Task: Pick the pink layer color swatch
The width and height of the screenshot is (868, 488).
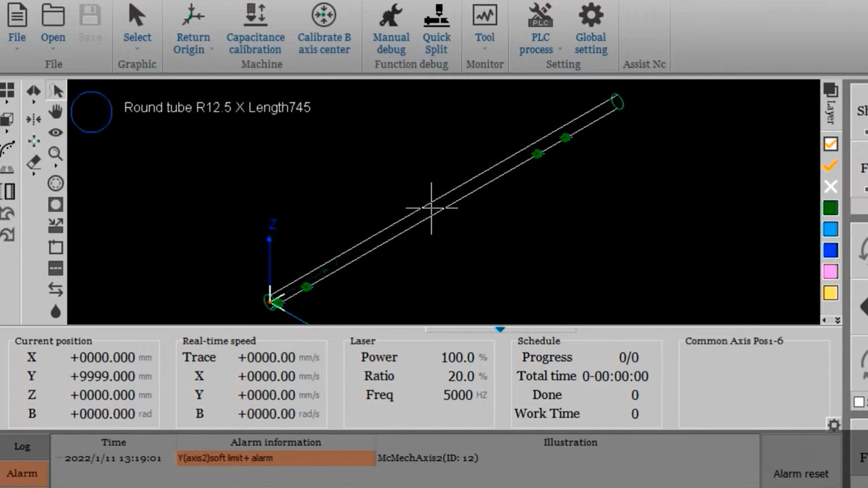Action: [830, 272]
